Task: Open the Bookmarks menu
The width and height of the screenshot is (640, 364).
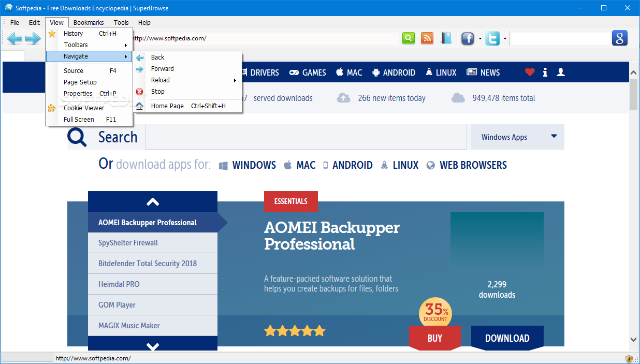Action: pyautogui.click(x=89, y=22)
